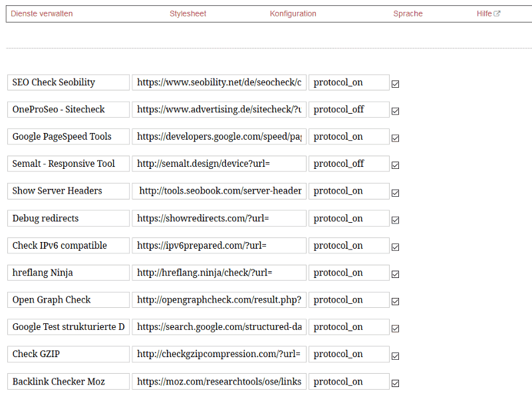Image resolution: width=532 pixels, height=399 pixels.
Task: Edit the Show Server Headers name field
Action: pyautogui.click(x=68, y=191)
